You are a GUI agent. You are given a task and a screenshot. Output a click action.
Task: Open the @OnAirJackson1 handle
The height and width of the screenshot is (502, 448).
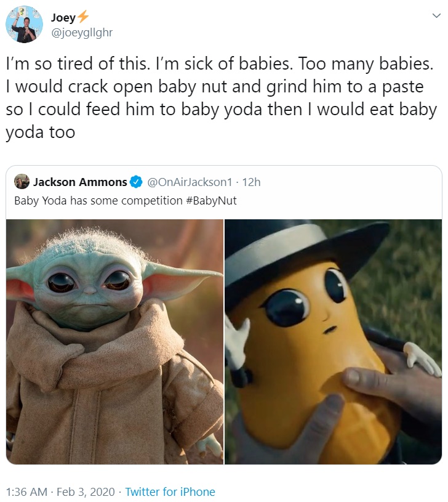[x=190, y=182]
